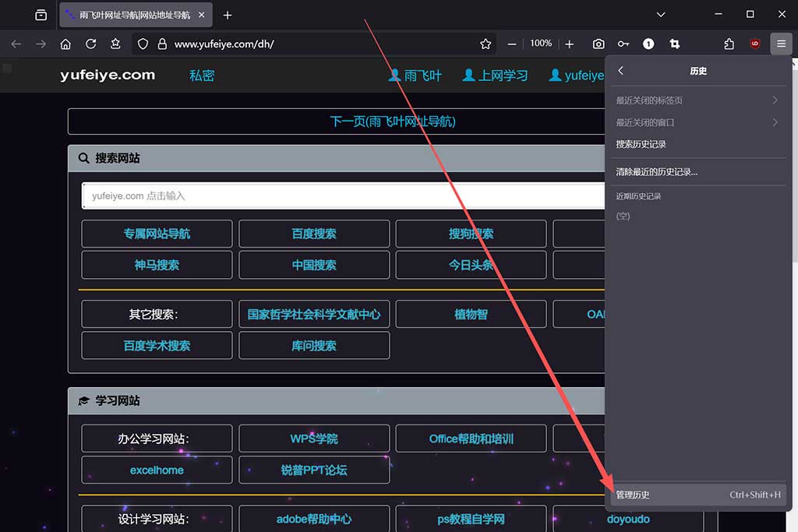Open 专属网站导航 button
798x532 pixels.
point(157,234)
